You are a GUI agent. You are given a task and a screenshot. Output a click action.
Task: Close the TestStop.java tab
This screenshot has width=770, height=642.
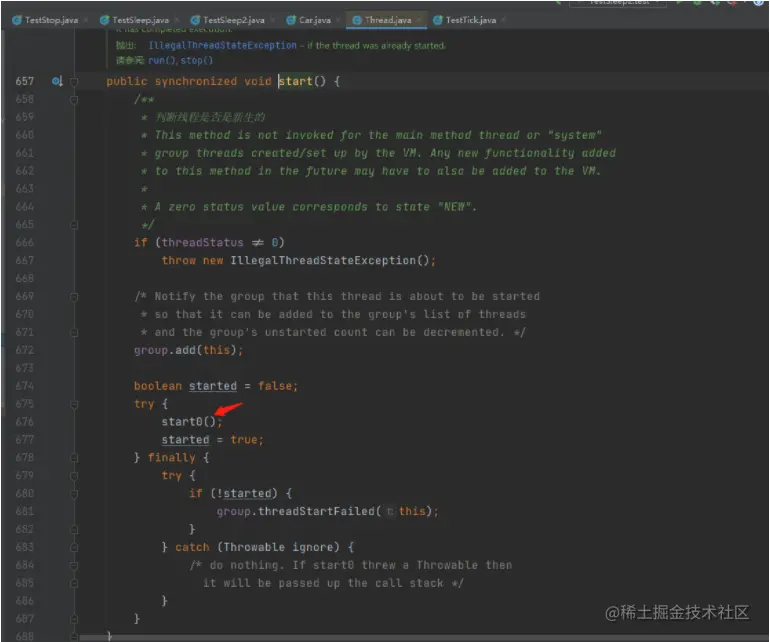(86, 20)
